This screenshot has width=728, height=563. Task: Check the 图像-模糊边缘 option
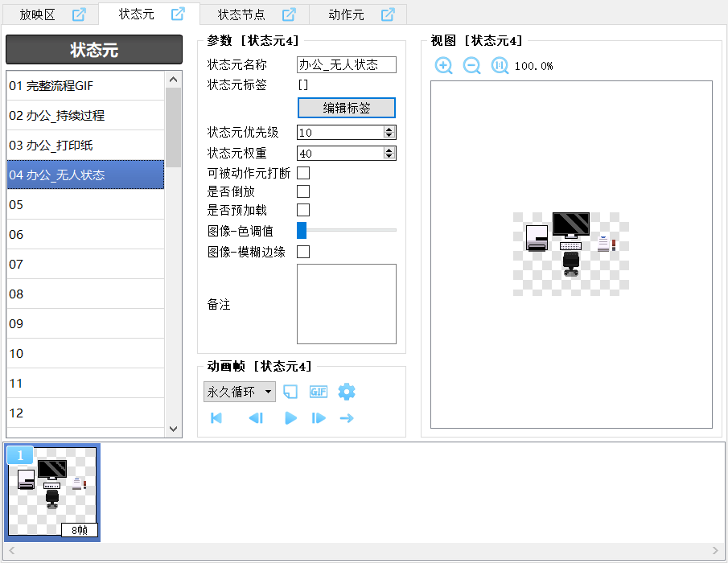(303, 252)
